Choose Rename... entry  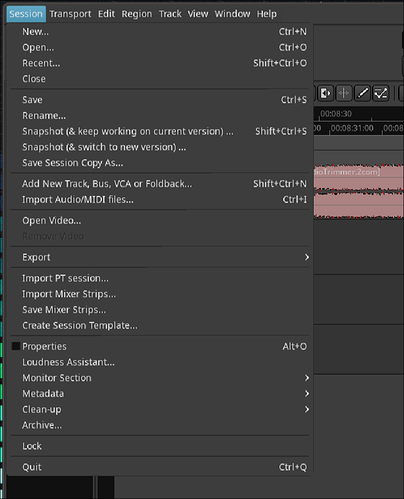pyautogui.click(x=160, y=116)
